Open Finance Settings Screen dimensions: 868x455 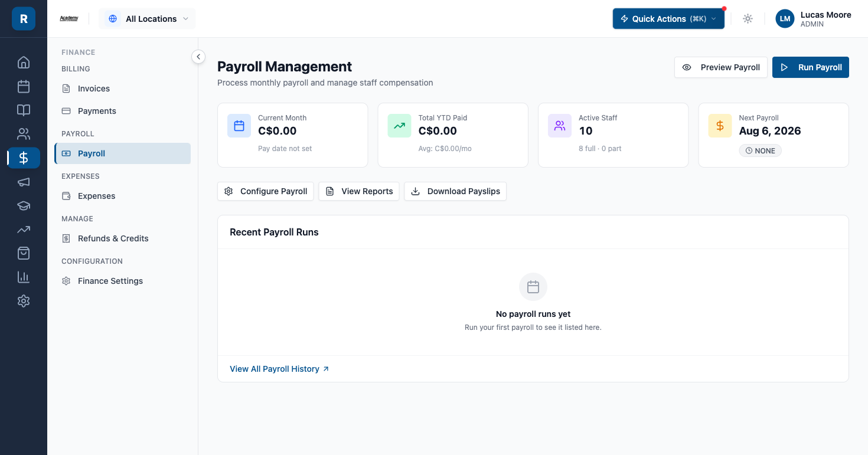click(x=123, y=281)
